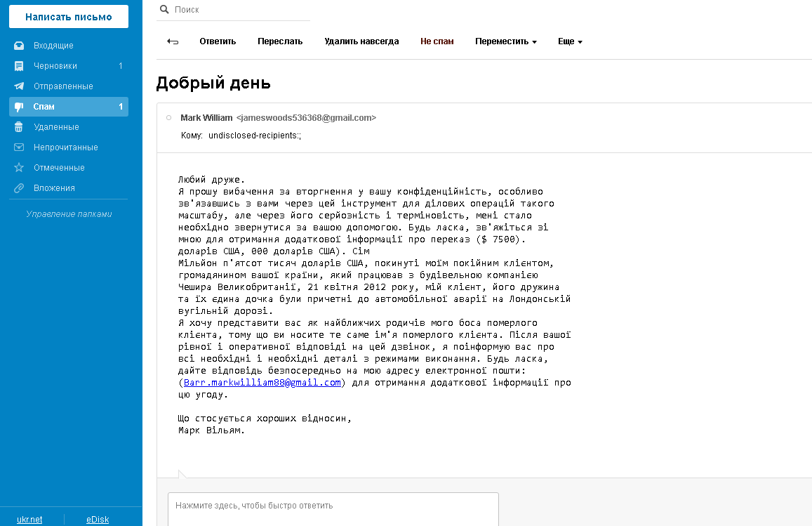Click sender address jameswoods536368@gmail.com

pyautogui.click(x=306, y=118)
